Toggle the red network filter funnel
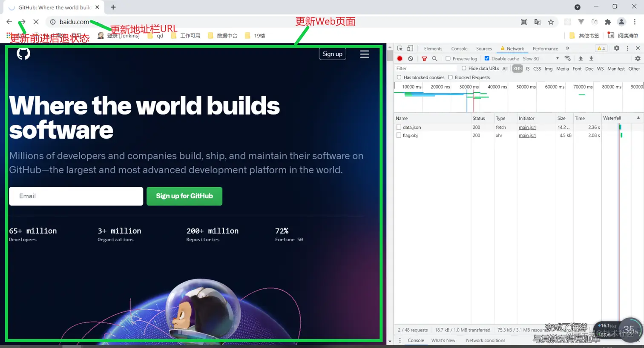 point(424,59)
